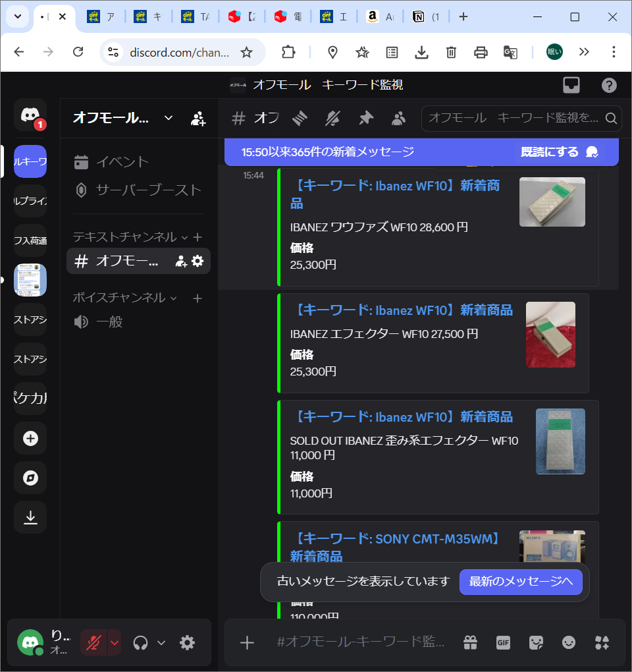
Task: Open the SONY CMT-M35WM box thumbnail
Action: (552, 546)
